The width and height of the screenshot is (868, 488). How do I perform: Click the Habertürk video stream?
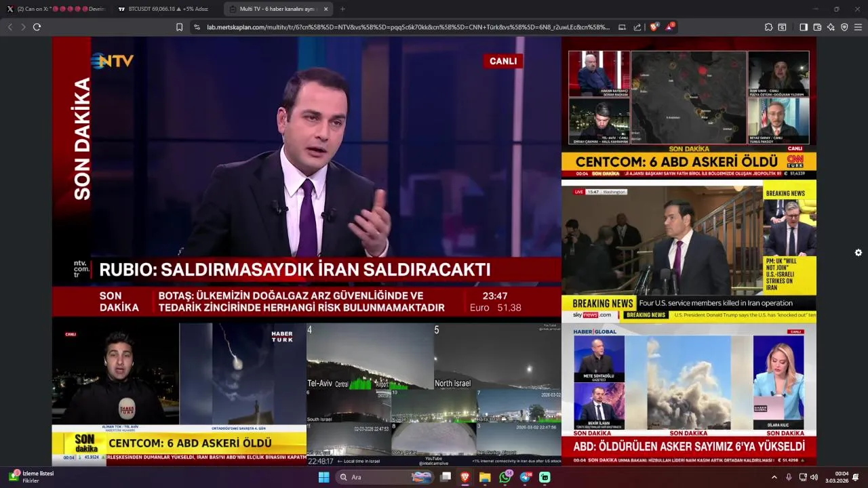[179, 394]
